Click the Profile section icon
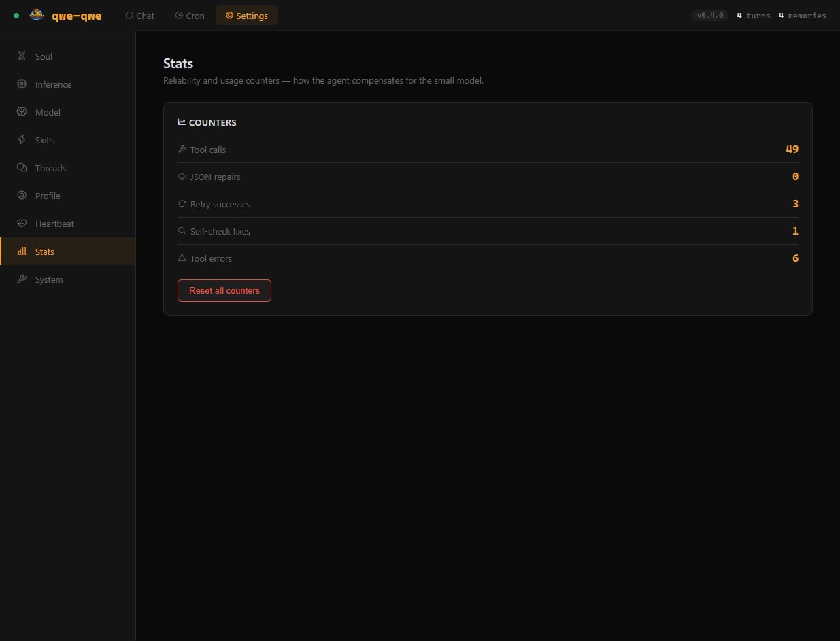The image size is (840, 641). [x=22, y=196]
